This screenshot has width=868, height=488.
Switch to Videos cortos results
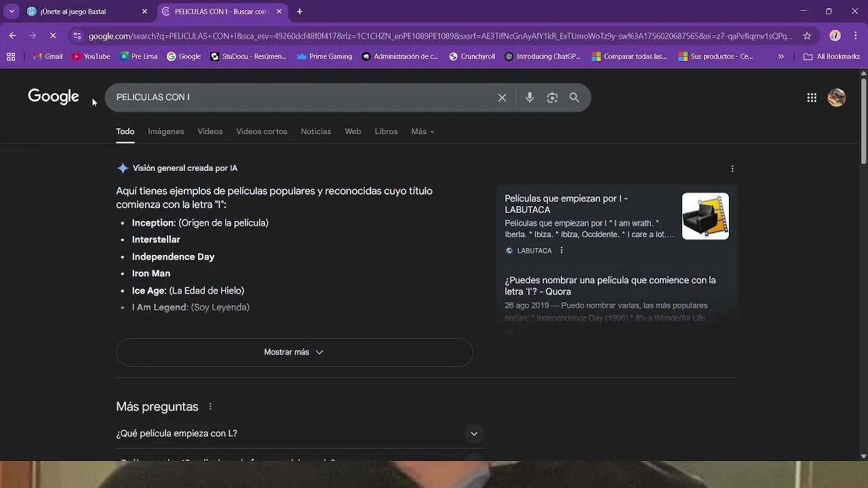[262, 131]
